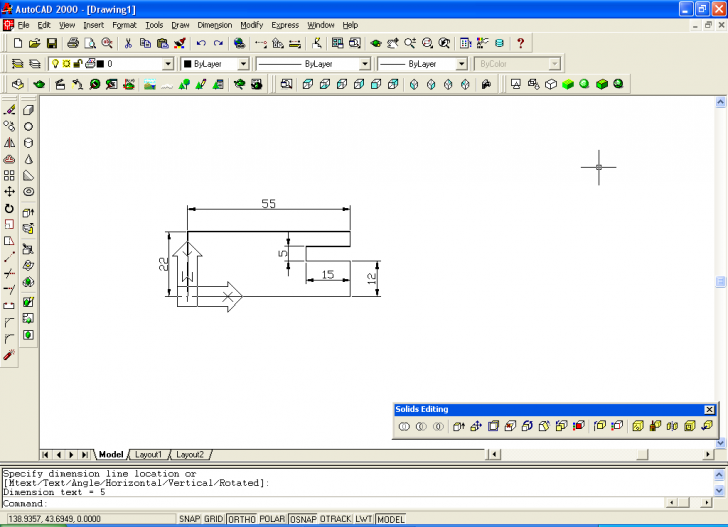The image size is (728, 527).
Task: Open Help with the question mark icon
Action: (x=520, y=43)
